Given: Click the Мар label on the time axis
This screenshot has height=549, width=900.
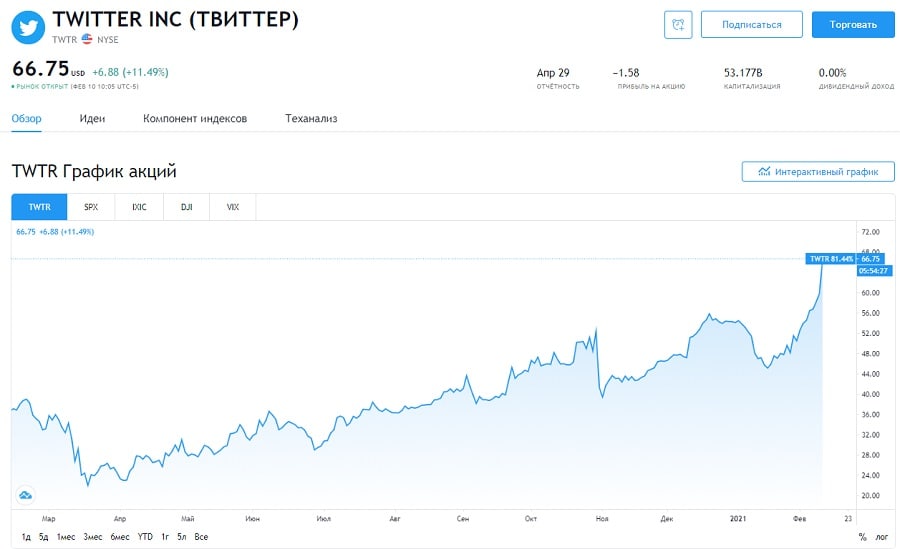Looking at the screenshot, I should coord(48,519).
